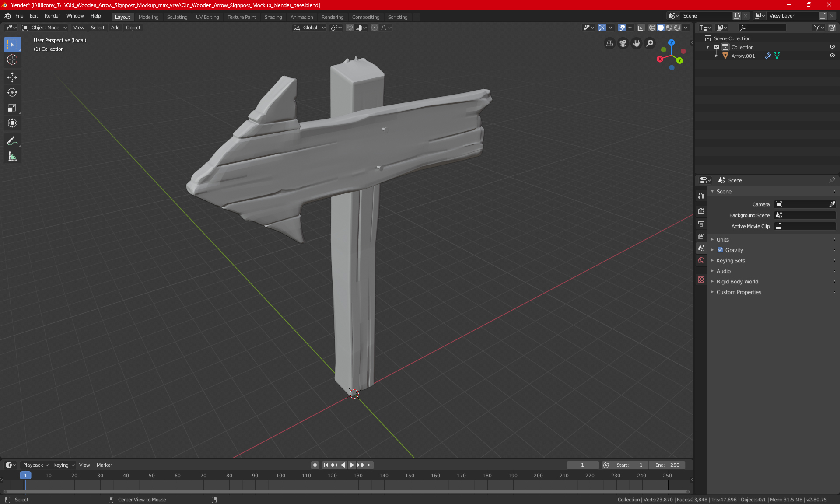The image size is (840, 504).
Task: Click the current frame number field
Action: click(x=582, y=465)
